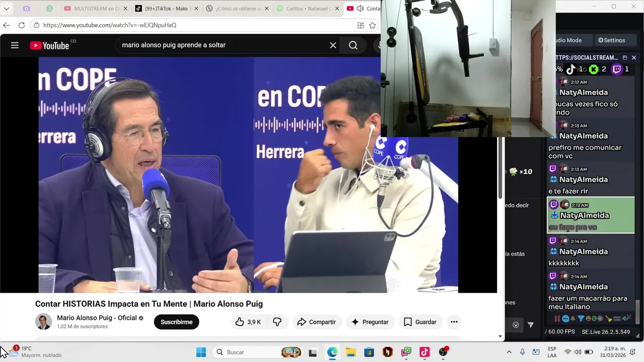Viewport: 644px width, 362px height.
Task: Open the ESP LAA language switcher
Action: click(552, 352)
